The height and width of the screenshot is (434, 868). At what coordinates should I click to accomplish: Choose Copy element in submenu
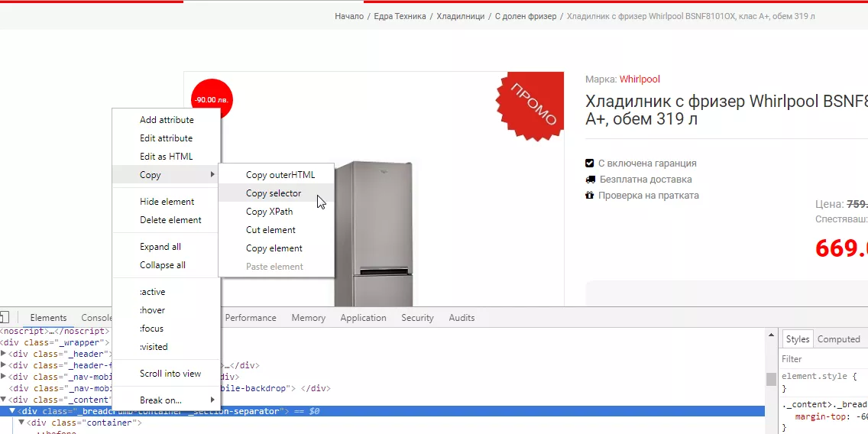click(277, 248)
